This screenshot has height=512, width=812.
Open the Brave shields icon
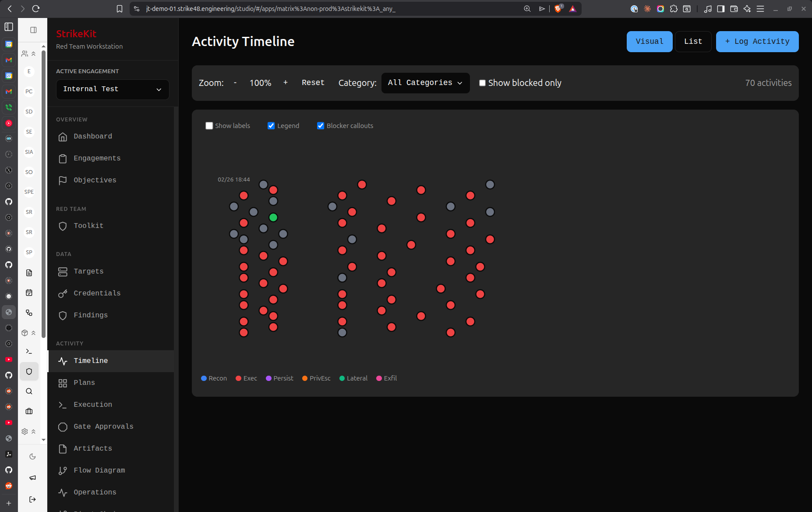(558, 9)
